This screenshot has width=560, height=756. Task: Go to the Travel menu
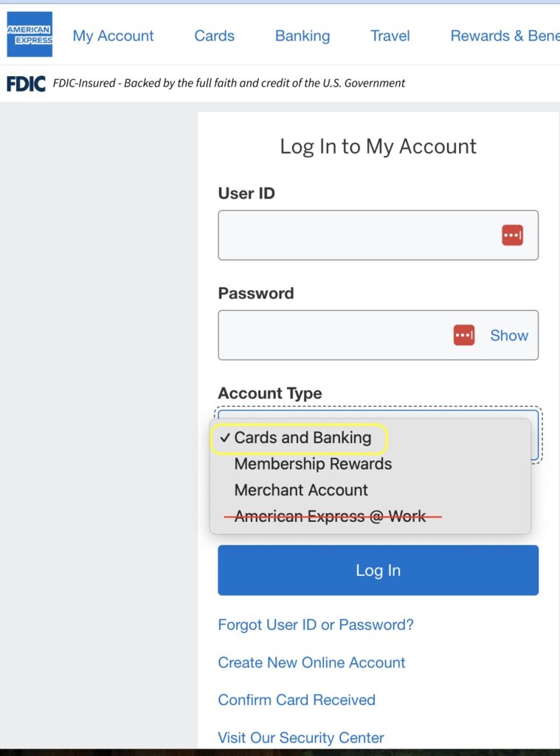point(390,35)
